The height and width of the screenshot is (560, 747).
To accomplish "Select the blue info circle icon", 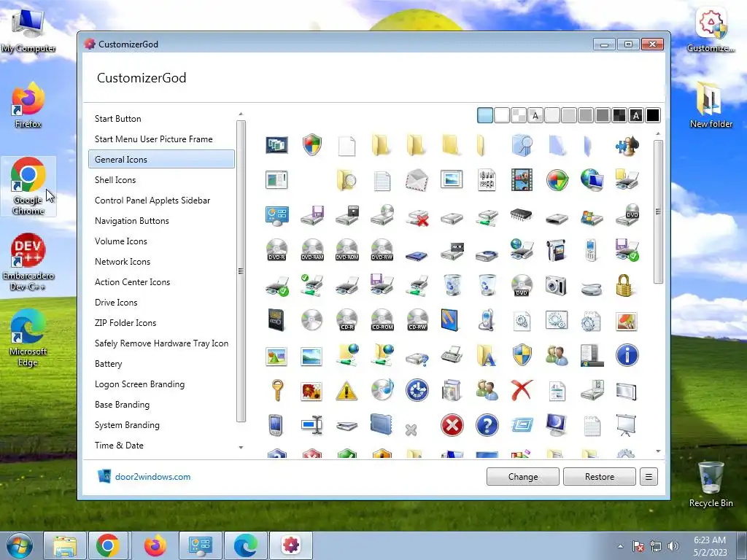I will 627,355.
